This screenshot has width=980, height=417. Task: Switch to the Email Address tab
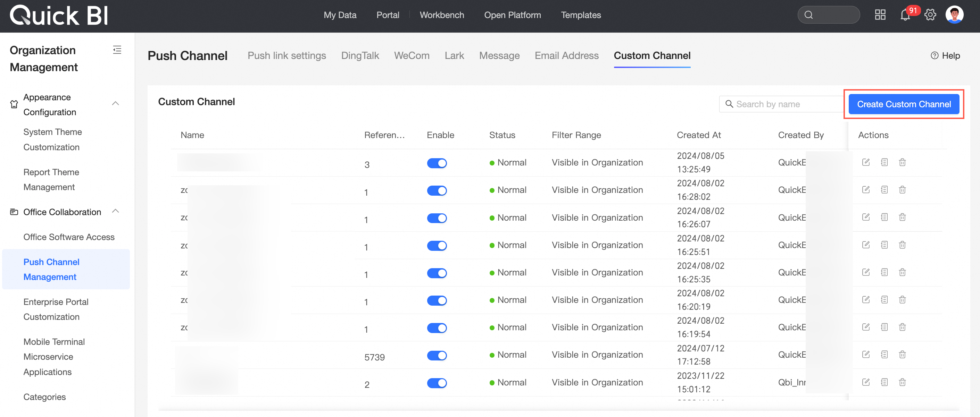click(566, 56)
